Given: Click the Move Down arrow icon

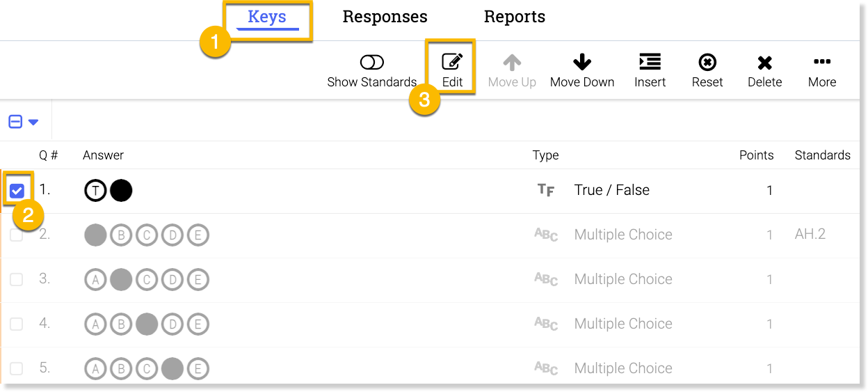Looking at the screenshot, I should tap(581, 63).
